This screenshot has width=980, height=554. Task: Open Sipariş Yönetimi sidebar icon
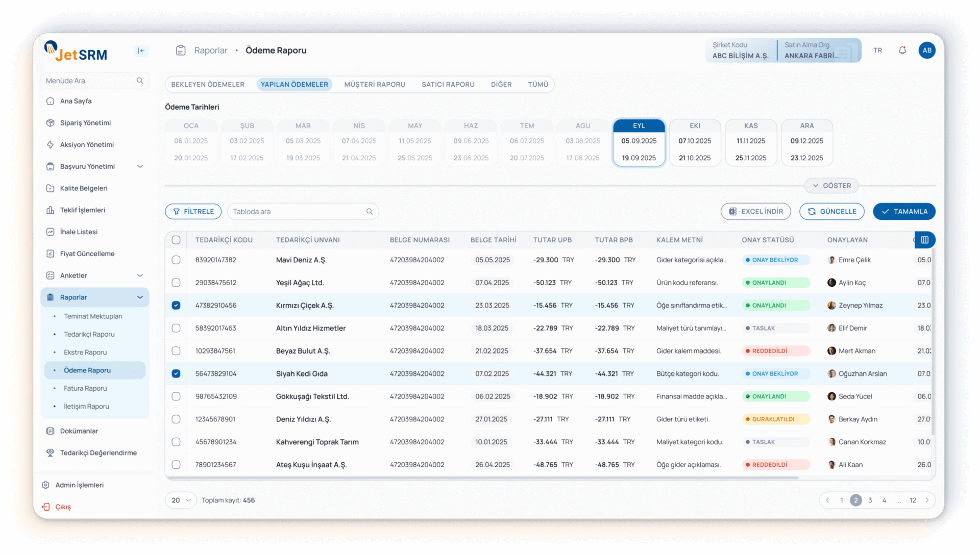coord(50,123)
